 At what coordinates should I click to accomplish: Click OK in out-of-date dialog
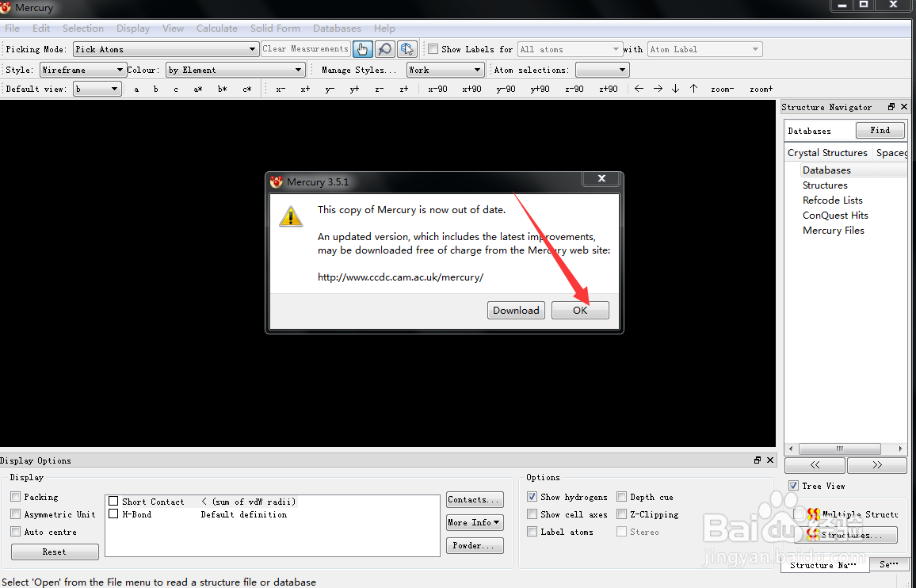(580, 311)
